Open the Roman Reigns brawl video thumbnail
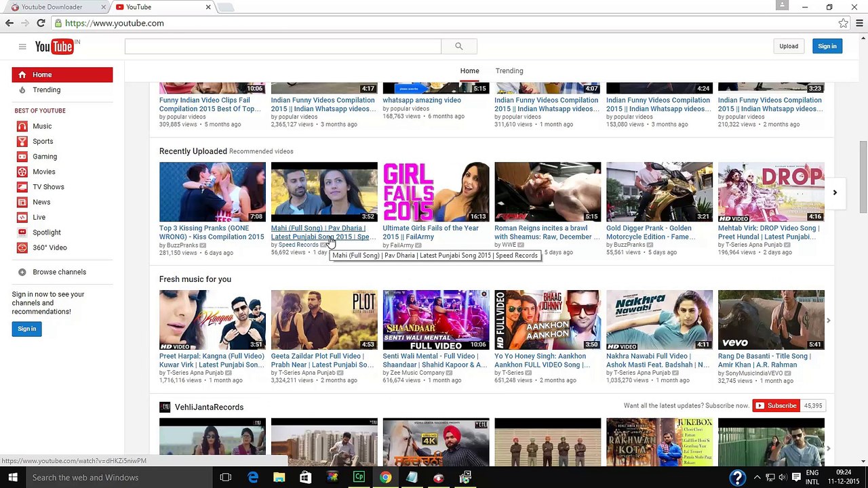Screen dimensions: 868x488 click(x=548, y=192)
